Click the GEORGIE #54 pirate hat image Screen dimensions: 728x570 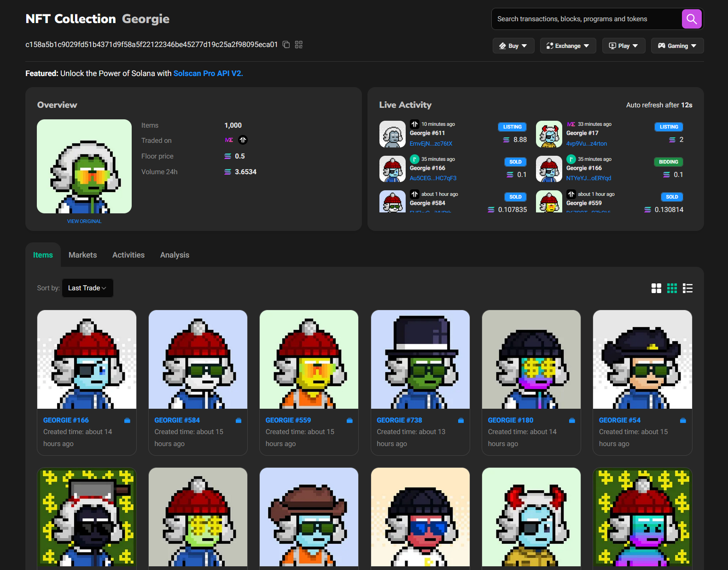click(x=642, y=359)
